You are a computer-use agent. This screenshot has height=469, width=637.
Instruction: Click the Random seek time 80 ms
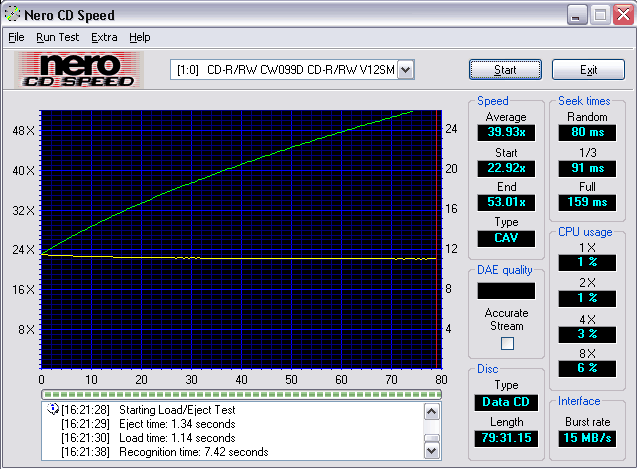(587, 132)
